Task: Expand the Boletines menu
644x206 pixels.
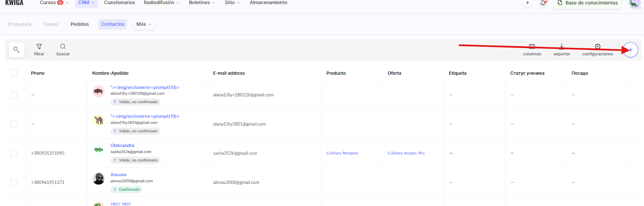Action: coord(202,3)
